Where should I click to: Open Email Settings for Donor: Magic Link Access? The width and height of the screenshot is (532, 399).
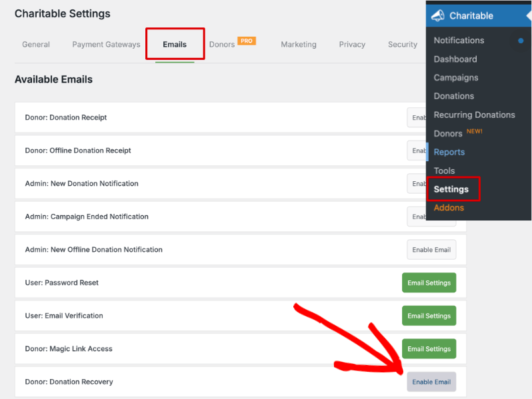coord(429,349)
